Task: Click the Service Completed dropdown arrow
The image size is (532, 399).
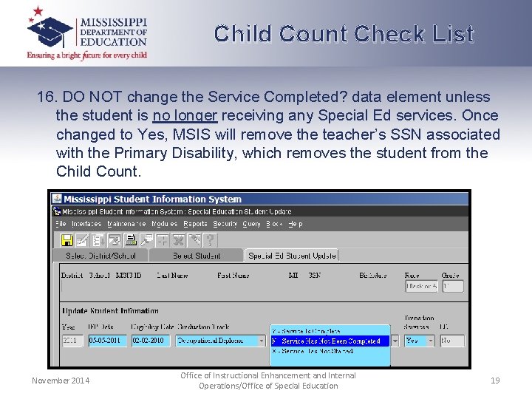Action: [395, 341]
